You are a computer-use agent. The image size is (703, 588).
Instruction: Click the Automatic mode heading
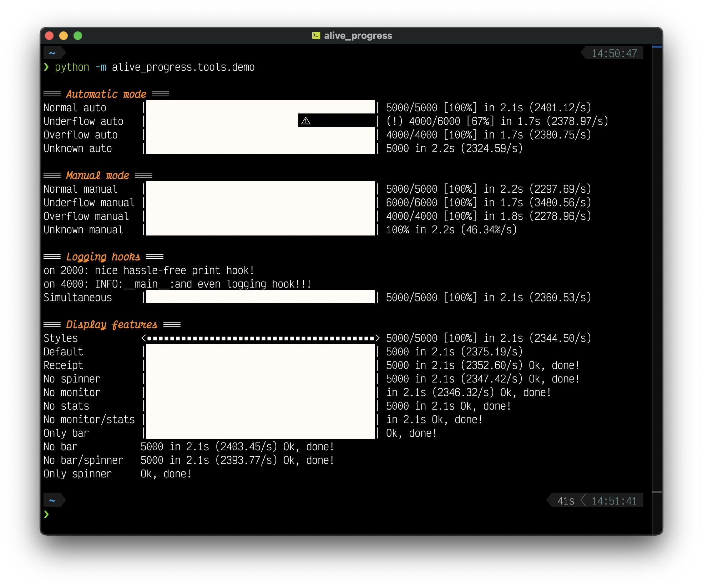pyautogui.click(x=106, y=94)
